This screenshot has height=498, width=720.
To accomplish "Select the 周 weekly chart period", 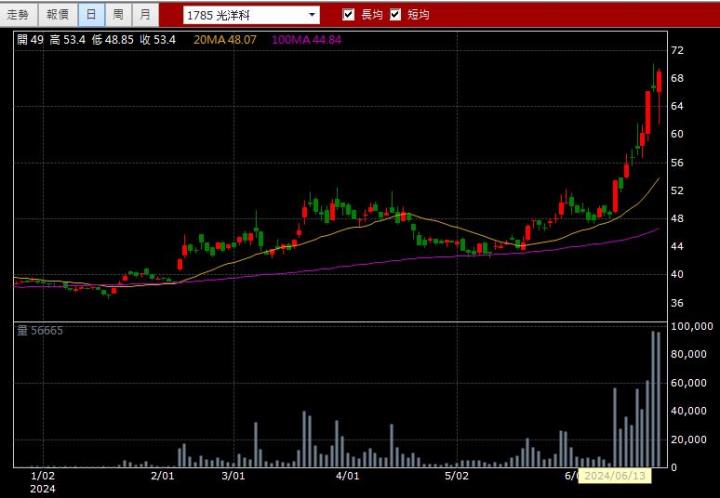I will pyautogui.click(x=118, y=14).
